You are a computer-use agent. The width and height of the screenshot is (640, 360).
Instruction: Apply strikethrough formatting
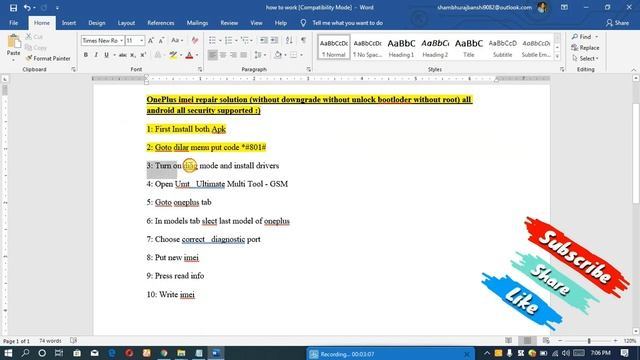tap(122, 55)
